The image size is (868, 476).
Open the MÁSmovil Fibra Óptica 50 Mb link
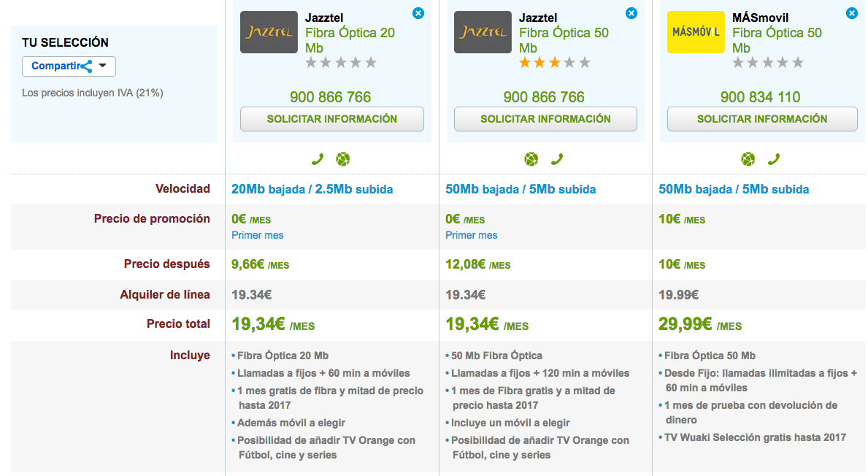(777, 40)
